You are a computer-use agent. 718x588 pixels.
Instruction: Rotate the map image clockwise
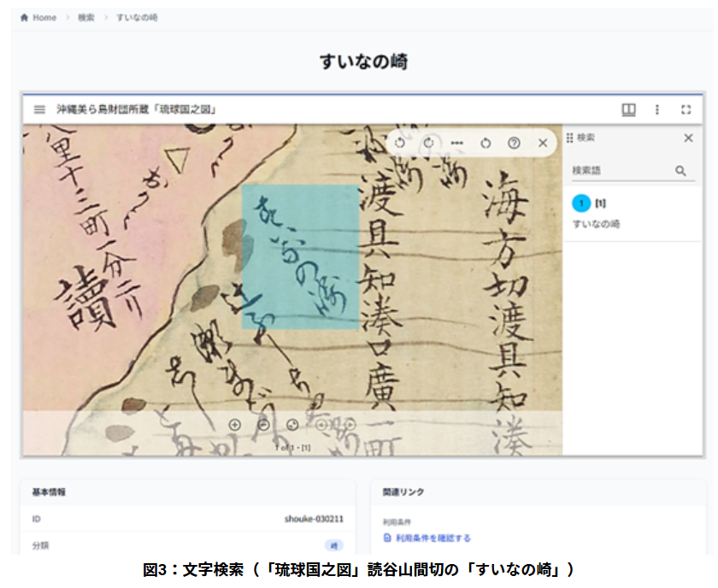428,143
